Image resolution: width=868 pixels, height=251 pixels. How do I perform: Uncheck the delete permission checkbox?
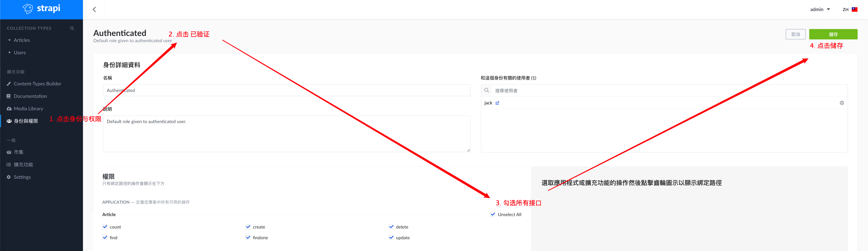coord(391,227)
